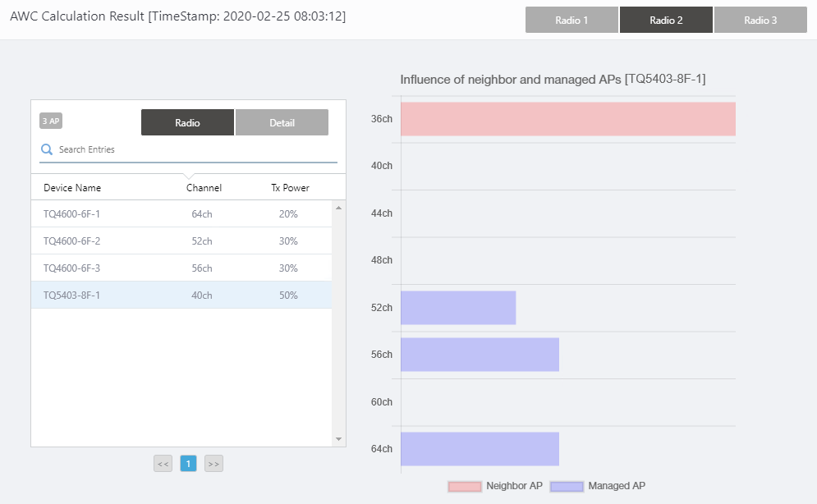Switch to Radio 1 tab
The height and width of the screenshot is (504, 817).
(571, 21)
